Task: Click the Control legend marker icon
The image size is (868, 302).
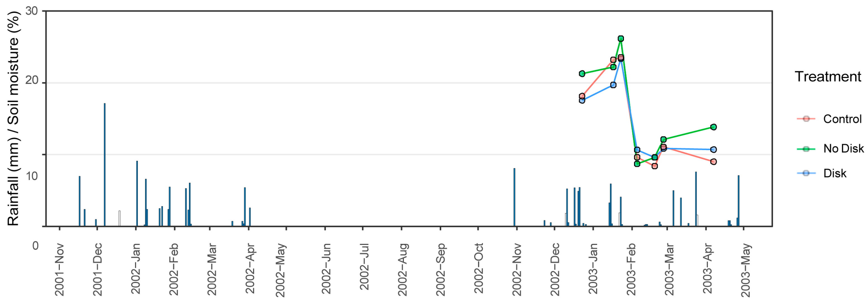Action: (x=806, y=119)
